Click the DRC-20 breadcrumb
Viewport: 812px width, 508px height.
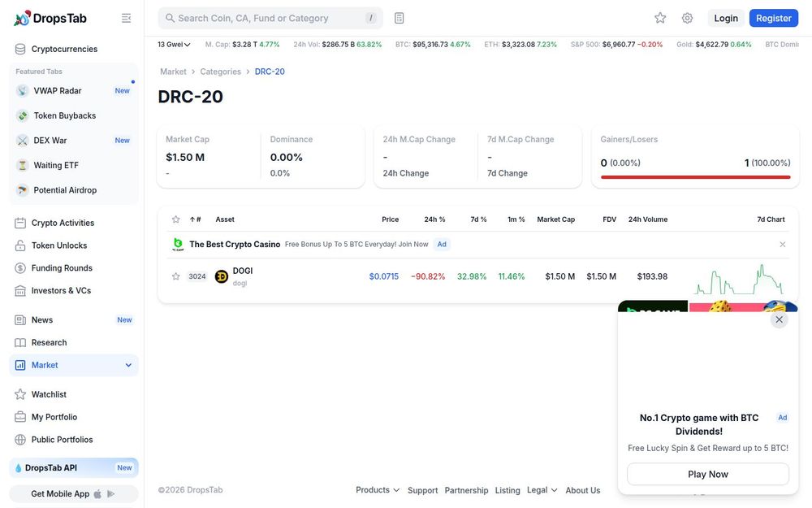(x=270, y=72)
